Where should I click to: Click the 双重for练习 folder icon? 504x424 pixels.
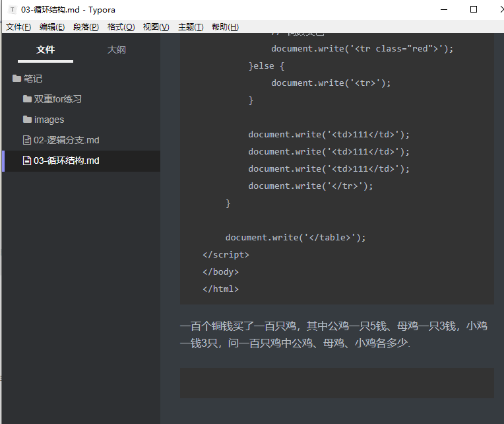(27, 99)
